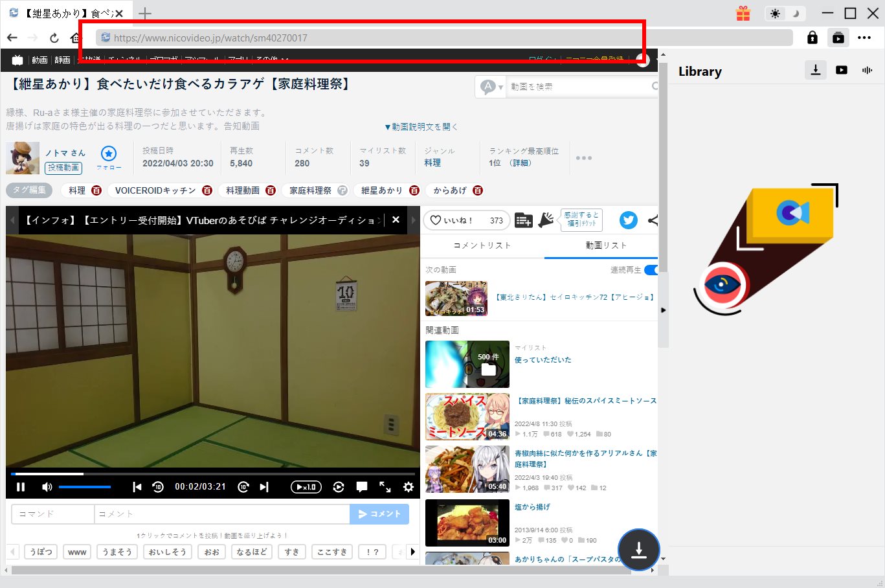Click the floating download circle button

pyautogui.click(x=638, y=550)
